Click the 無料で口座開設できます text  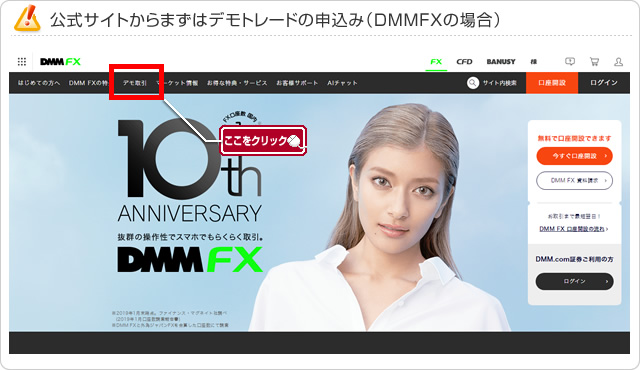coord(574,138)
